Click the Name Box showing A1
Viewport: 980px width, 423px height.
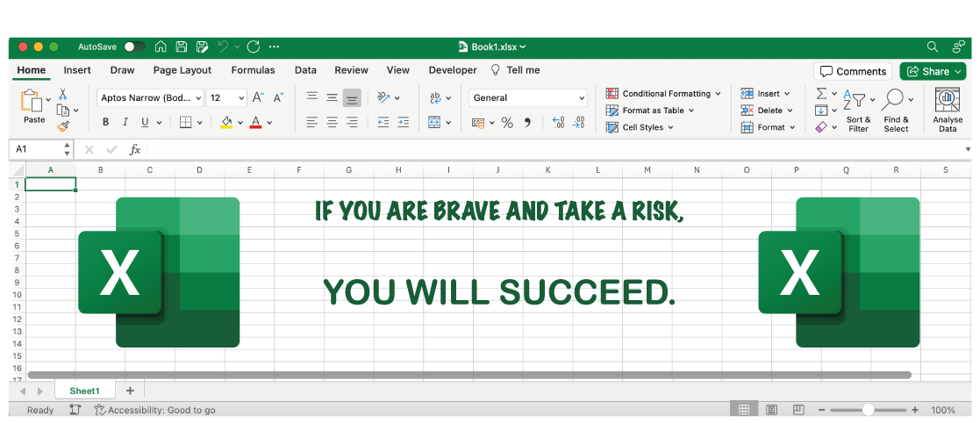(42, 149)
